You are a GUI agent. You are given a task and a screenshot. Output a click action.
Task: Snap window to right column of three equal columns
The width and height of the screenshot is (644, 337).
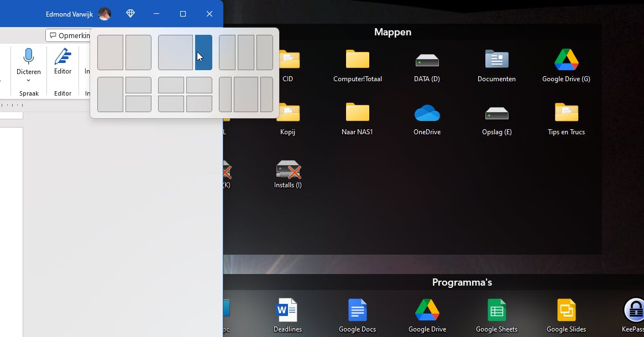pos(265,52)
